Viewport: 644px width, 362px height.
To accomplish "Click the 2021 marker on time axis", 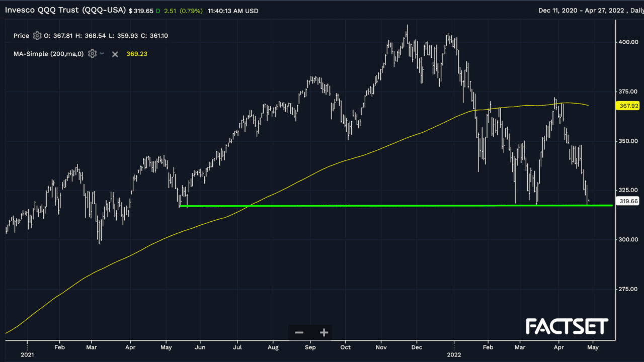I will [28, 353].
